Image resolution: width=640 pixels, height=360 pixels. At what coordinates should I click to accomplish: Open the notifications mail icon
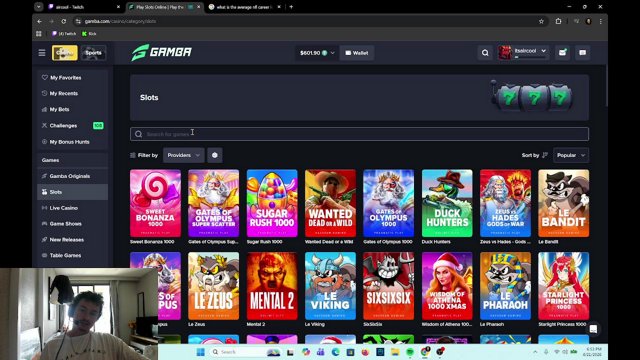pos(562,53)
